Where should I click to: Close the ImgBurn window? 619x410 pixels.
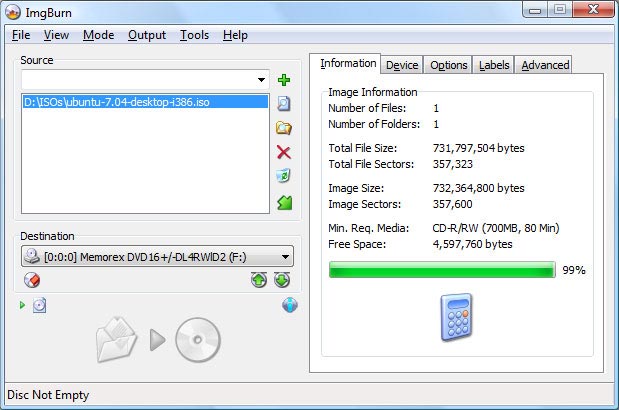593,9
